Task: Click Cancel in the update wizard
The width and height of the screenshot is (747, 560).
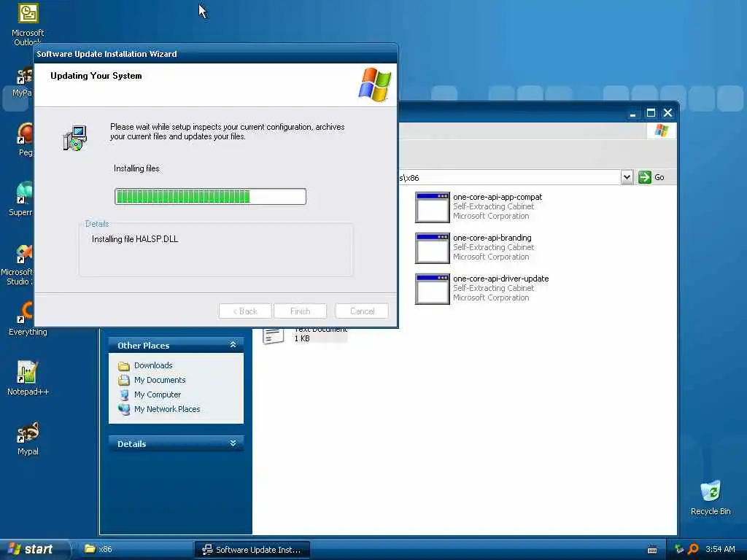Action: pyautogui.click(x=362, y=311)
